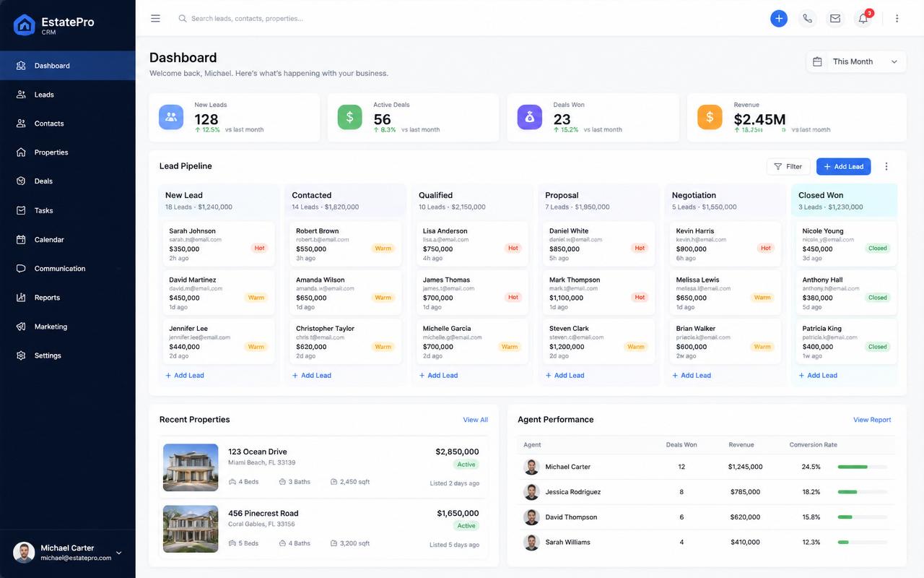Open the Michelle Garcia qualified card
Image resolution: width=924 pixels, height=578 pixels.
(x=472, y=342)
